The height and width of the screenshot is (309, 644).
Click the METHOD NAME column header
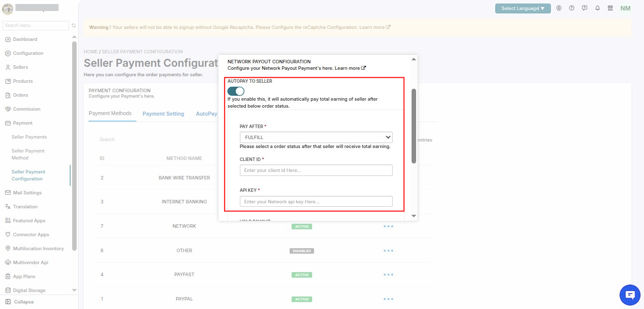tap(184, 158)
